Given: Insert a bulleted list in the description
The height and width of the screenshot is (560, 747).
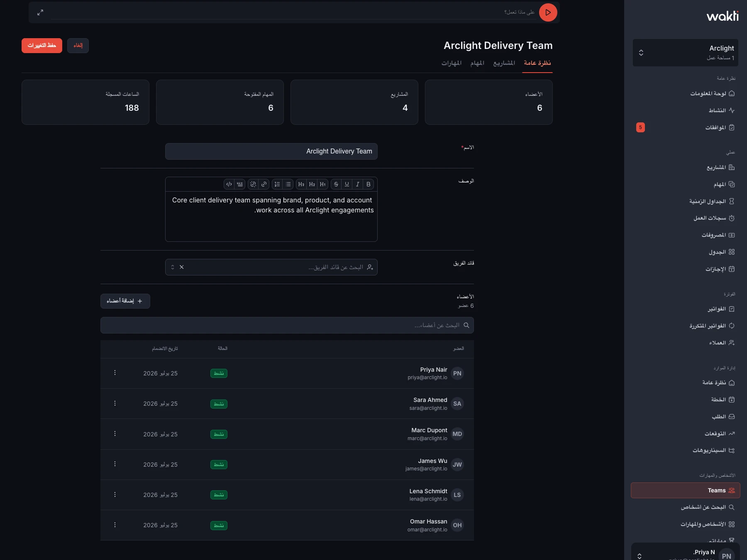Looking at the screenshot, I should 288,184.
